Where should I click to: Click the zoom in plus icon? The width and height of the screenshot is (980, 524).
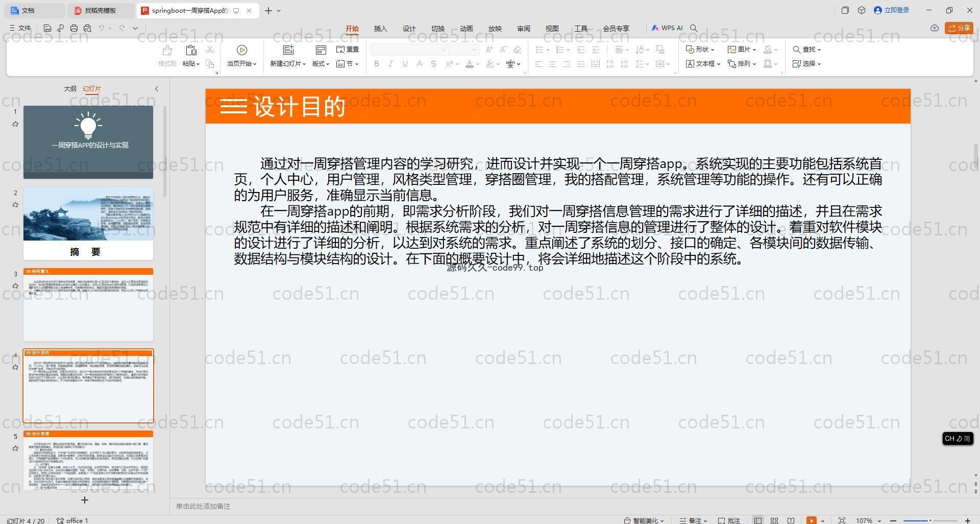967,520
